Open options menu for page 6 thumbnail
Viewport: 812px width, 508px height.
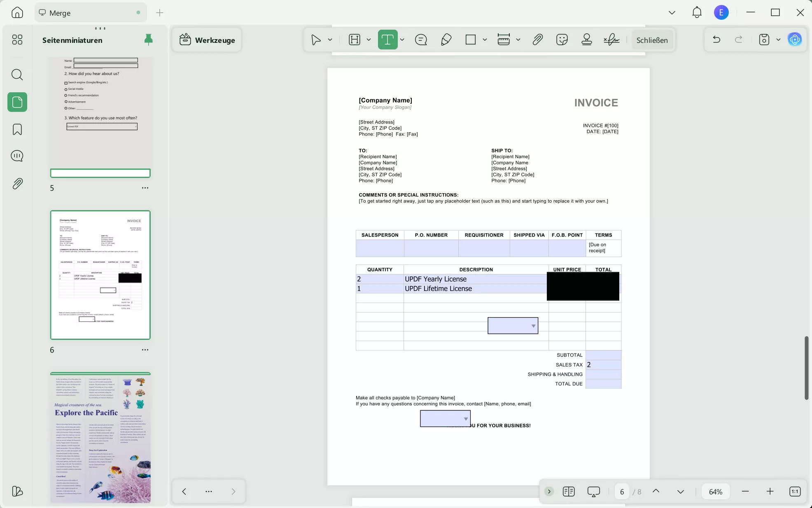coord(145,350)
